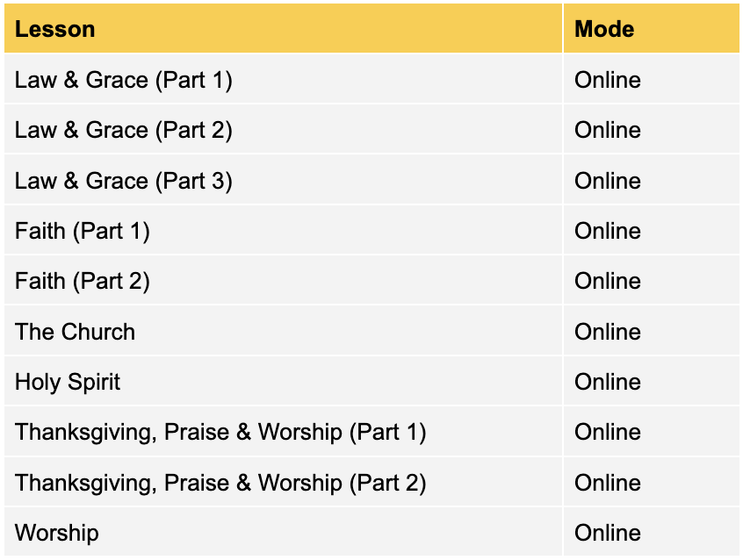The height and width of the screenshot is (560, 743).
Task: Click the Faith (Part 2) lesson cell
Action: (x=83, y=281)
